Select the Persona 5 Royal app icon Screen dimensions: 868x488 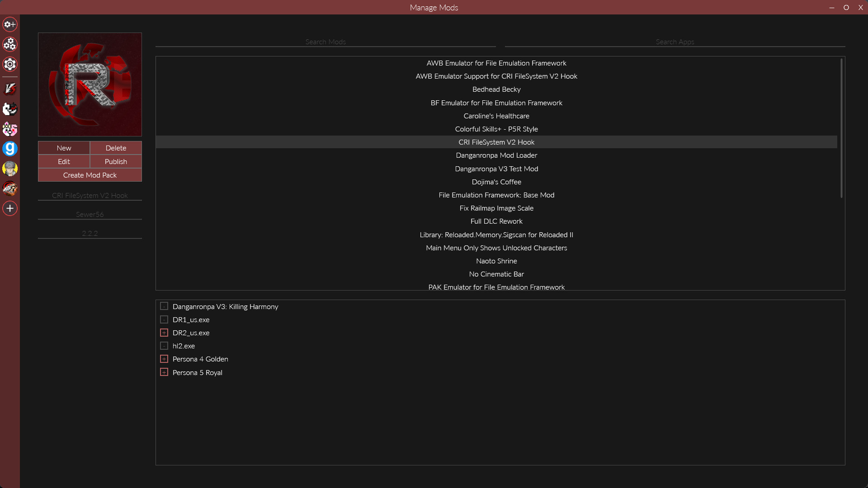click(10, 188)
